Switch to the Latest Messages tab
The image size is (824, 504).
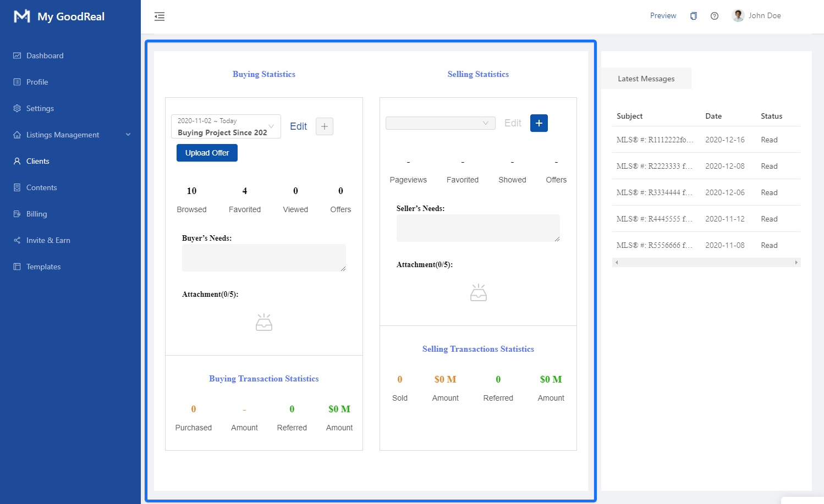coord(646,79)
